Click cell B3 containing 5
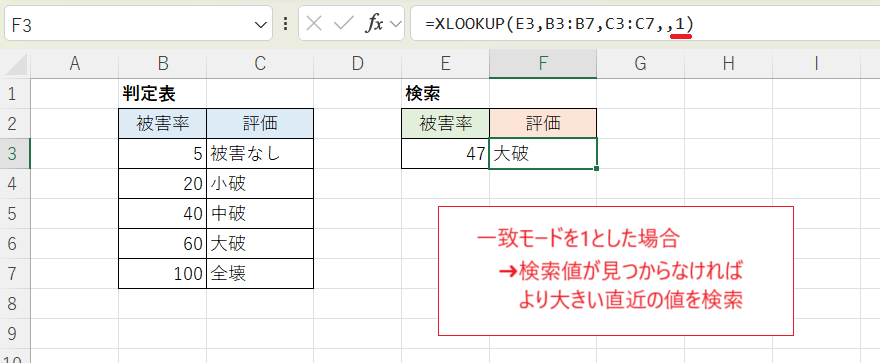 (x=163, y=154)
